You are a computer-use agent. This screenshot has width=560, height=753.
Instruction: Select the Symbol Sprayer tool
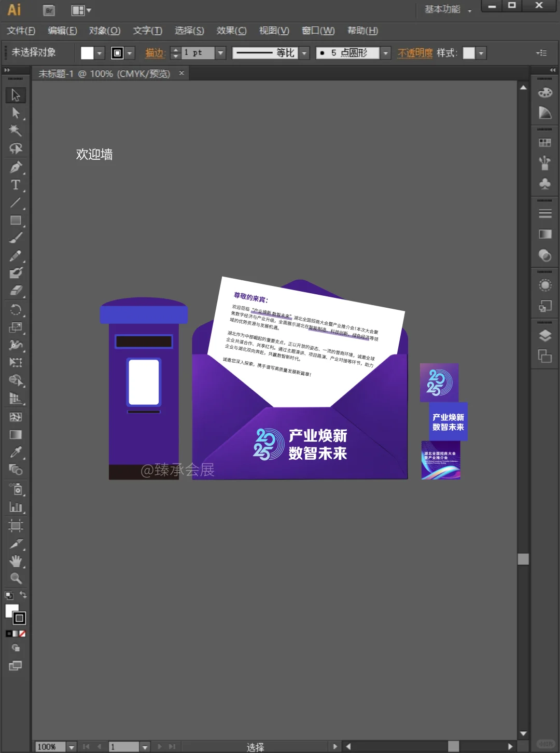pos(16,489)
